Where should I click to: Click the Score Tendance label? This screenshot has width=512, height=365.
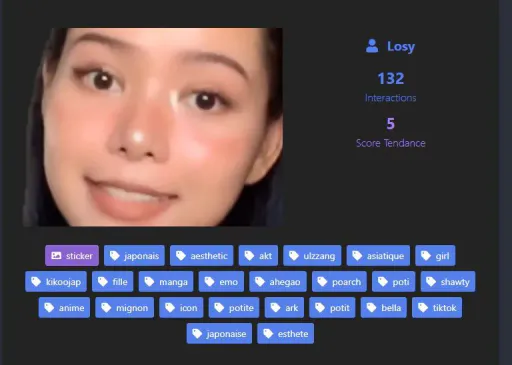tap(391, 143)
